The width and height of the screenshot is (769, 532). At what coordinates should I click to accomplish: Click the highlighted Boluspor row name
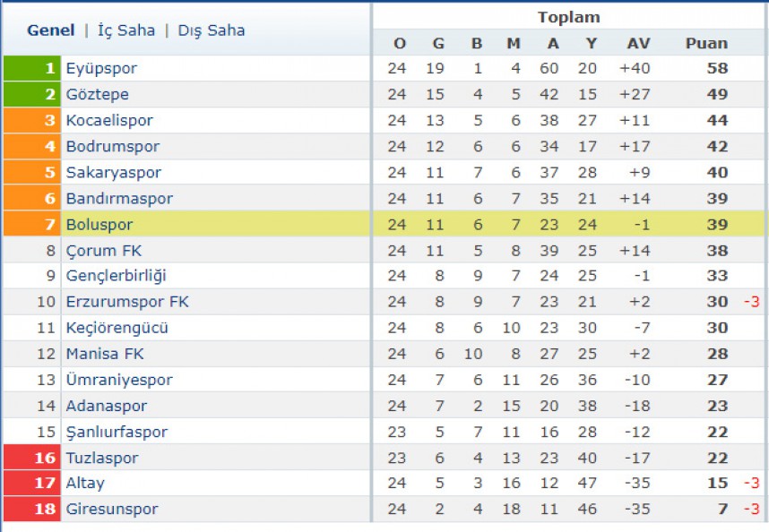pos(99,225)
